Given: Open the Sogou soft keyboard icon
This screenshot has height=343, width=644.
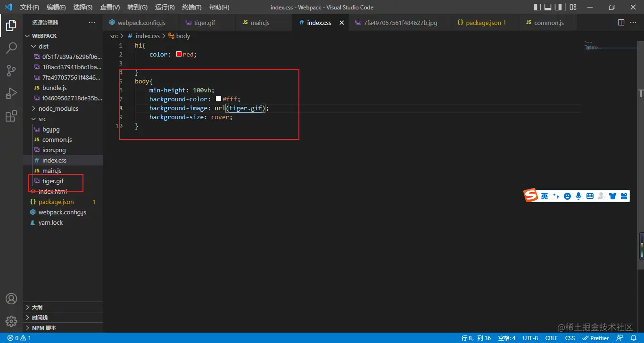Looking at the screenshot, I should coord(590,196).
